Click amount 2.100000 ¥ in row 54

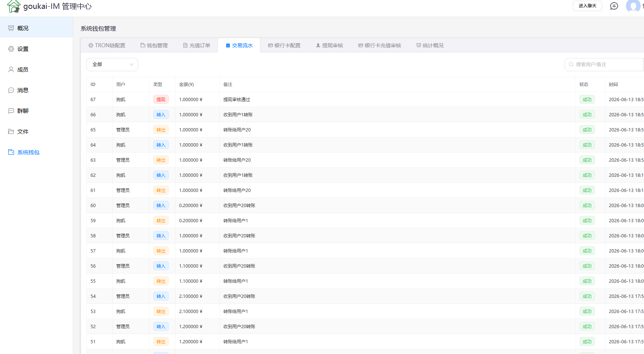point(191,296)
